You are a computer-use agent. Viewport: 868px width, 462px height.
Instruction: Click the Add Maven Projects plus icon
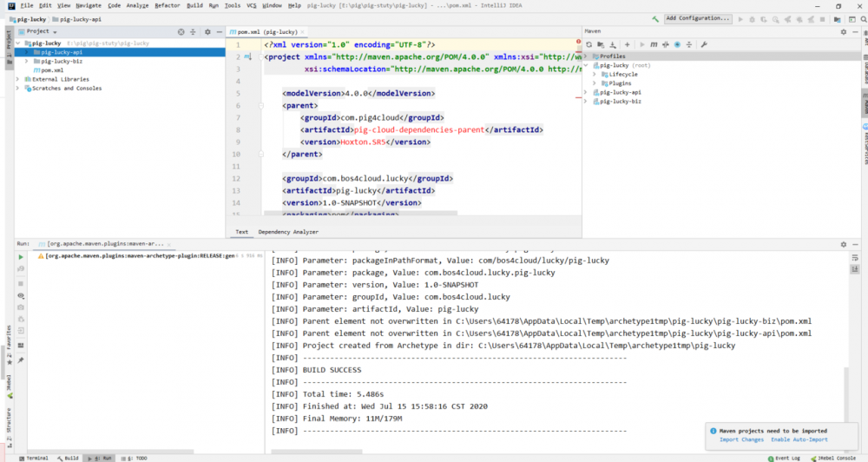click(627, 44)
